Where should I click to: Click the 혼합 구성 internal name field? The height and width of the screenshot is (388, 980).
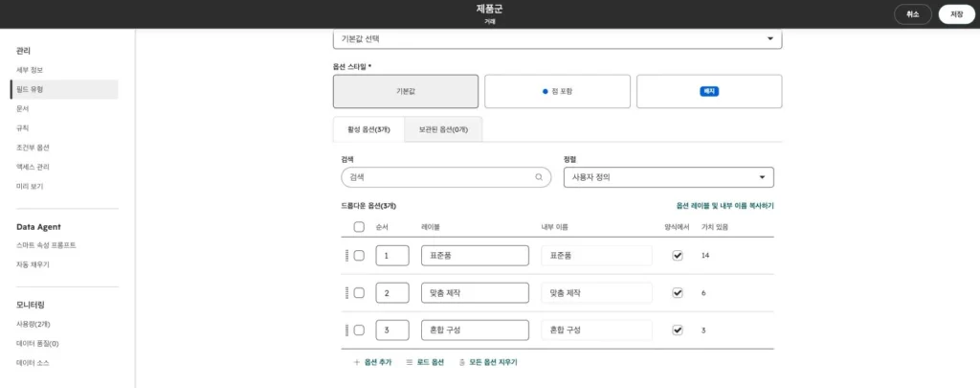pos(597,331)
